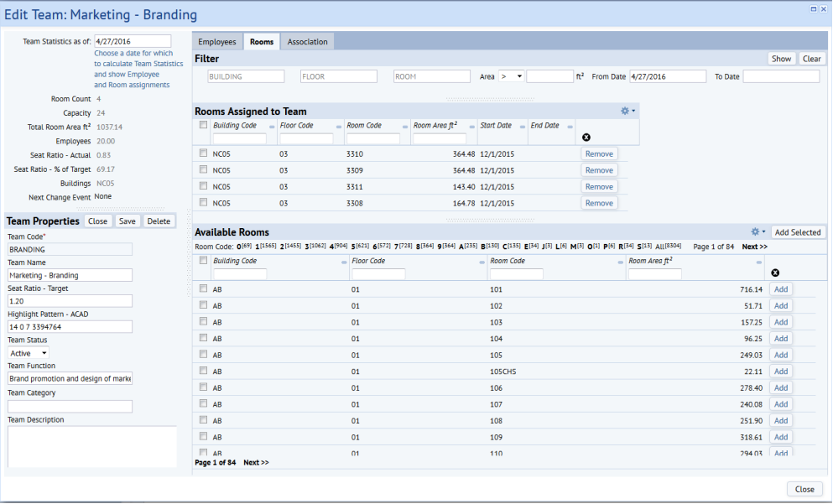Tick the checkbox for available room 104
This screenshot has height=504, width=833.
tap(203, 338)
